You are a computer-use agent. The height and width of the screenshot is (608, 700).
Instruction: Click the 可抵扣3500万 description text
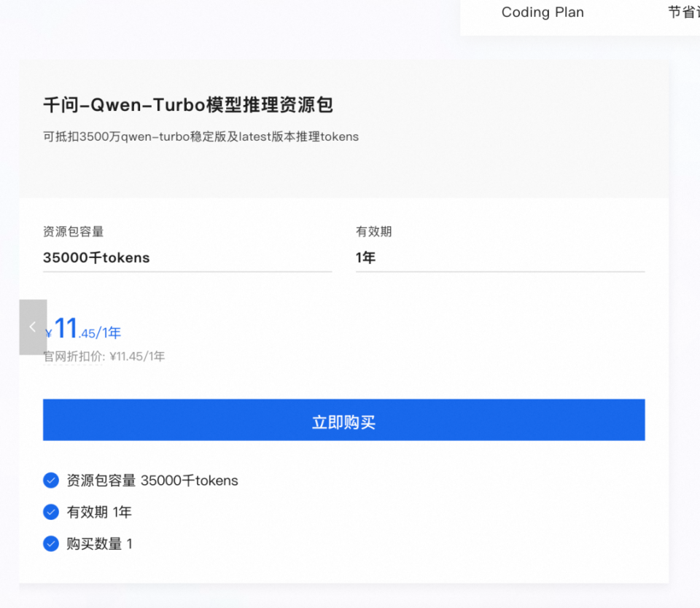200,136
